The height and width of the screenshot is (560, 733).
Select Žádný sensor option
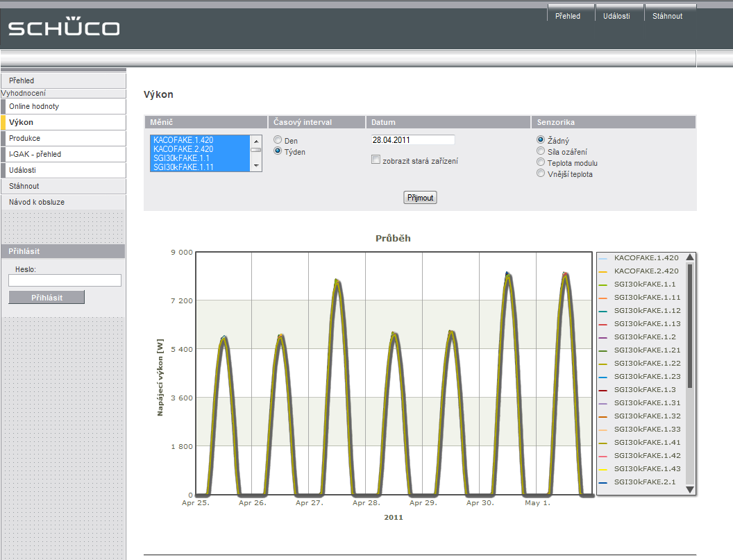pyautogui.click(x=541, y=139)
